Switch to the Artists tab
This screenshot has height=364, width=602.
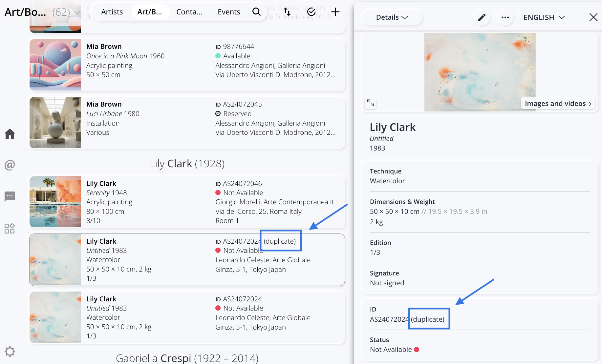[x=112, y=12]
